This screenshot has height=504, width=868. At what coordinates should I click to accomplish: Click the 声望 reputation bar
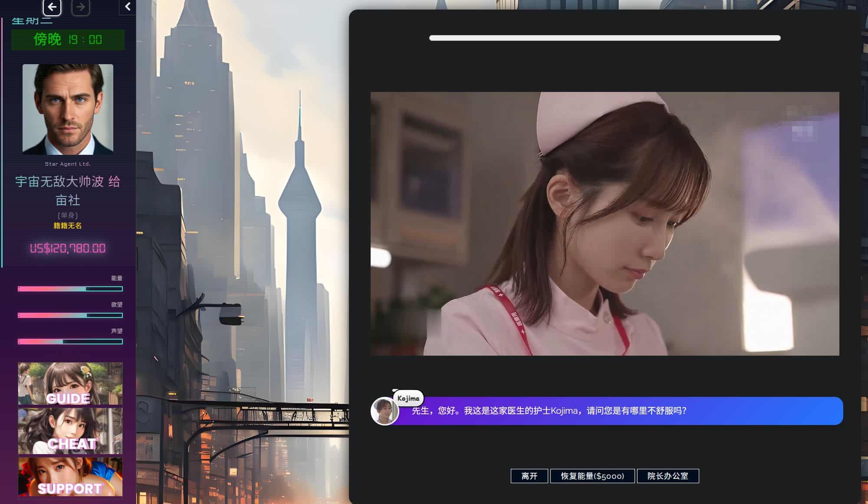point(69,342)
